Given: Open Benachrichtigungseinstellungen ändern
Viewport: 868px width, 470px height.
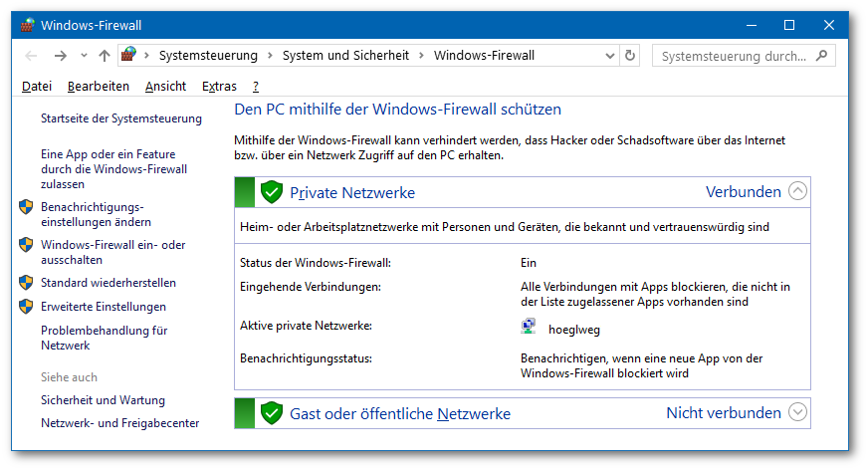Looking at the screenshot, I should click(96, 214).
